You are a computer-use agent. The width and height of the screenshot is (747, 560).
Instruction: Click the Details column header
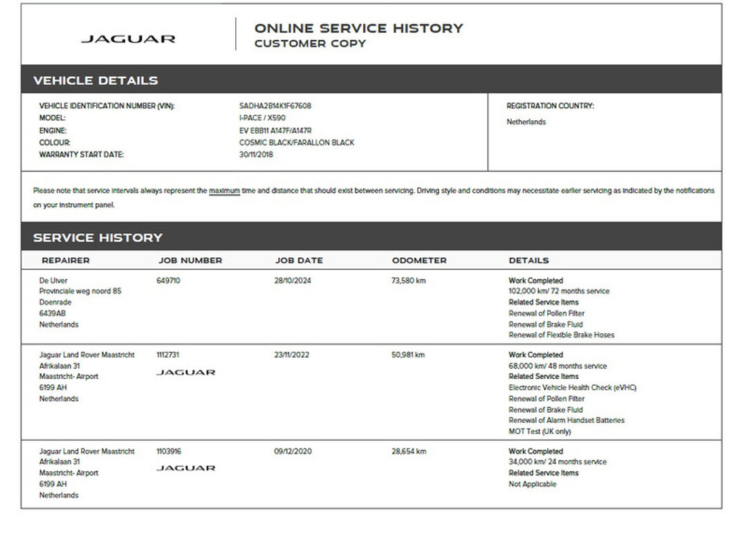529,261
